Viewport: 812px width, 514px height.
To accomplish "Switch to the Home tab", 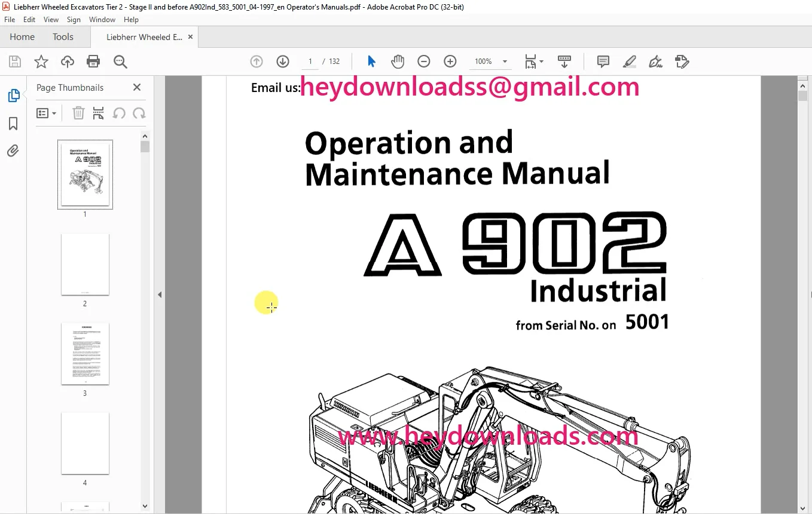I will (x=22, y=37).
